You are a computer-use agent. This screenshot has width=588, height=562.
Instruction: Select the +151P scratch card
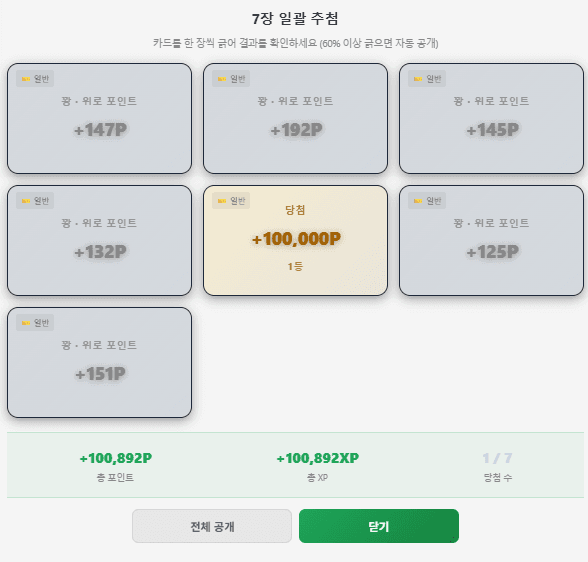coord(99,363)
